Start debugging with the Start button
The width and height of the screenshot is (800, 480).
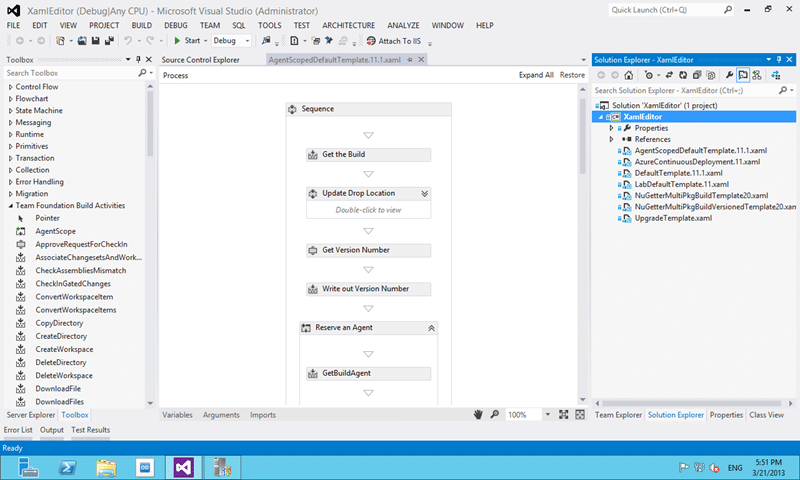[x=187, y=41]
